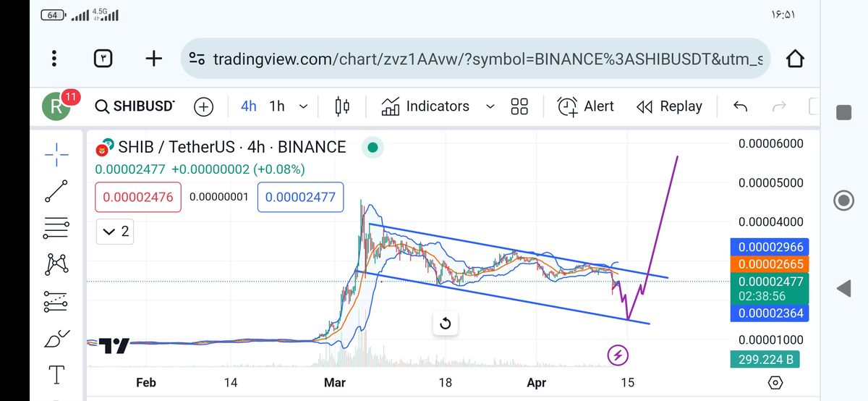Viewport: 868px width, 401px height.
Task: Select the 4h timeframe
Action: 248,106
